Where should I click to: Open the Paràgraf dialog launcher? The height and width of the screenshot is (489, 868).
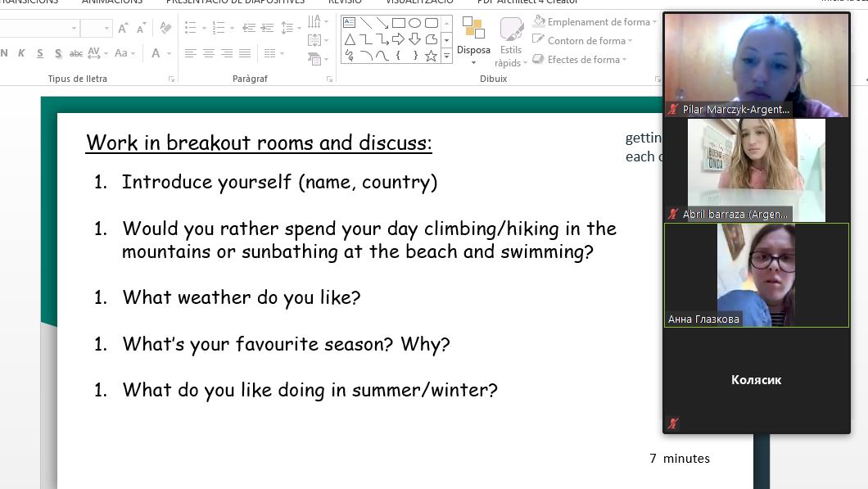point(329,79)
